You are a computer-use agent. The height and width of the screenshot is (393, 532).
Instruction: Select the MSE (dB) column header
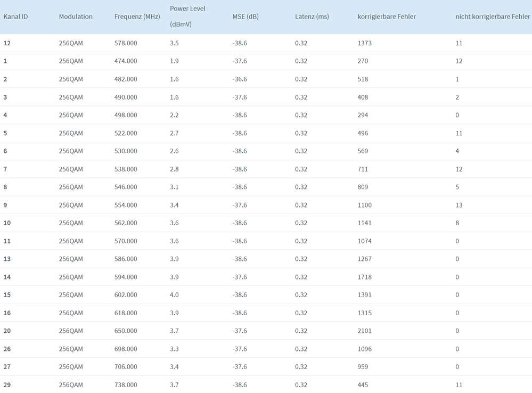(245, 17)
